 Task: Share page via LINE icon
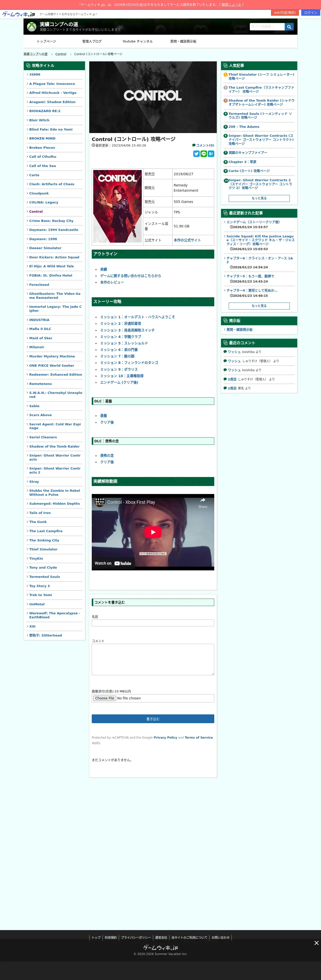tap(203, 154)
